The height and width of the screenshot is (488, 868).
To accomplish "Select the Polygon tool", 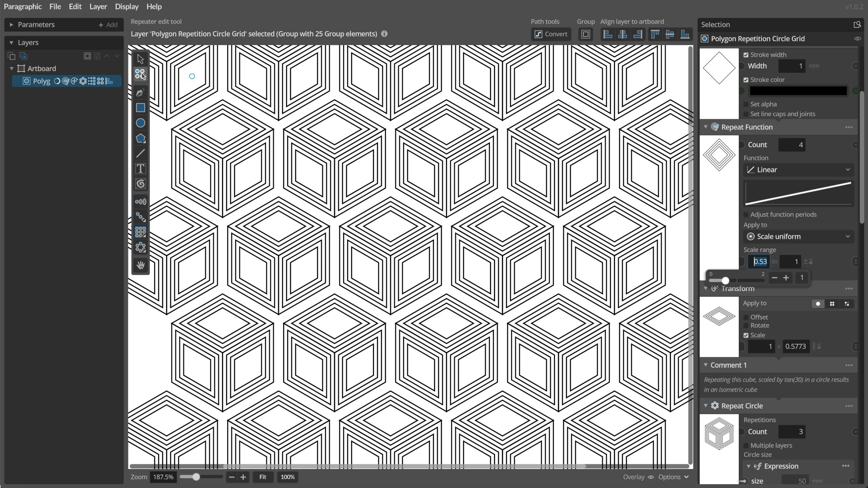I will (140, 138).
